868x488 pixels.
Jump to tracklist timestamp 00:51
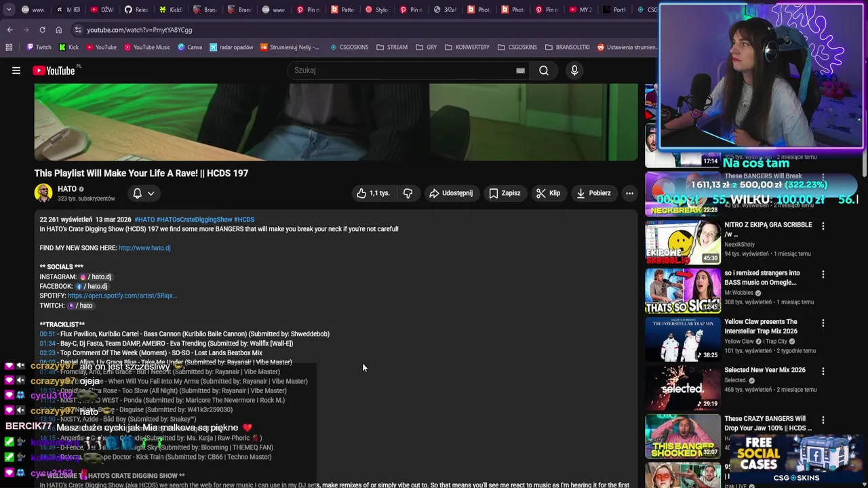point(47,334)
